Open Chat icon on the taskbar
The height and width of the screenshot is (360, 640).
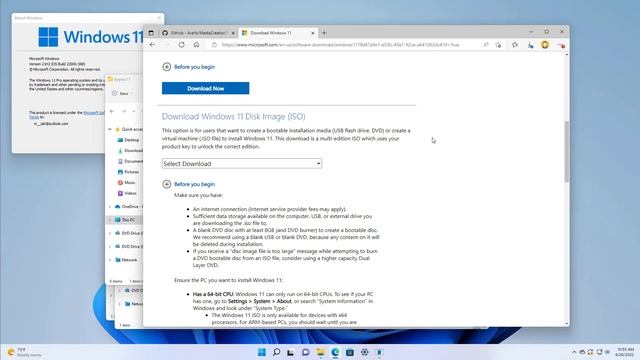pyautogui.click(x=305, y=352)
